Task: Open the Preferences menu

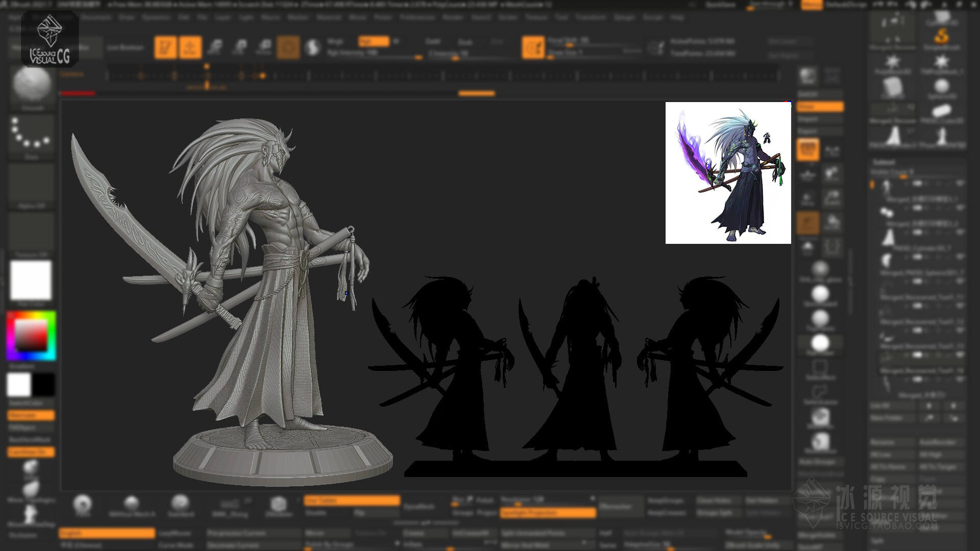Action: coord(417,17)
